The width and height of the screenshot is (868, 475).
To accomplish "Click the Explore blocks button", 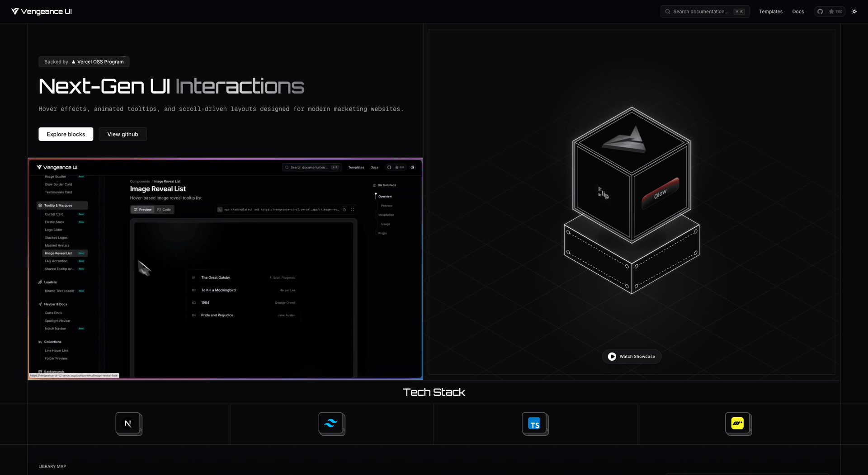I will [x=66, y=134].
